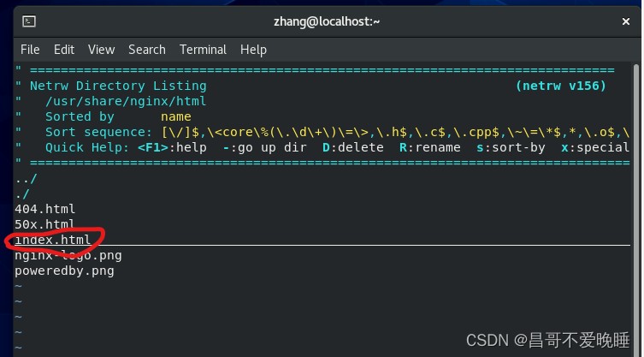The height and width of the screenshot is (357, 644).
Task: Select the current directory ./ entry
Action: (22, 193)
